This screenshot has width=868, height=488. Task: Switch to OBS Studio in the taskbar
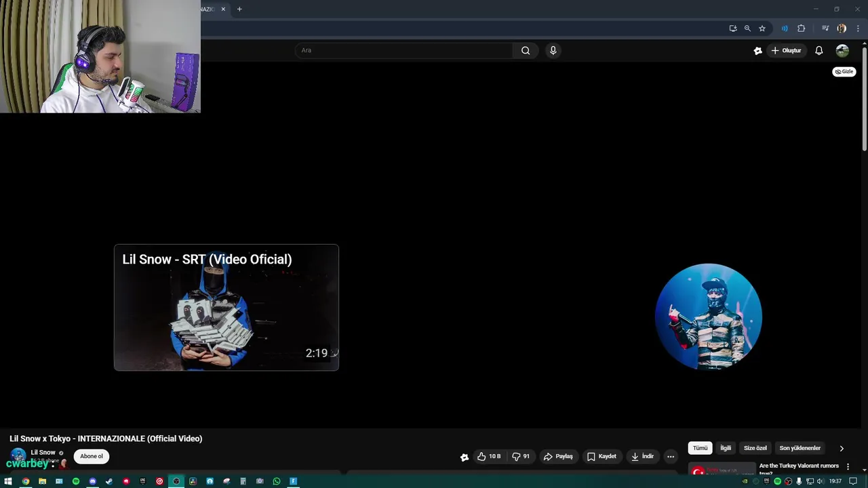176,481
